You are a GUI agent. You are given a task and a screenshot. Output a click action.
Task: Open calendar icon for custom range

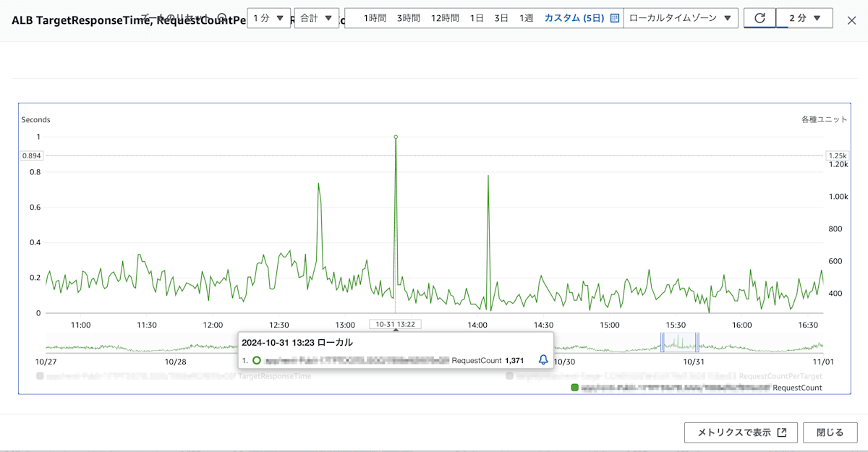tap(615, 18)
